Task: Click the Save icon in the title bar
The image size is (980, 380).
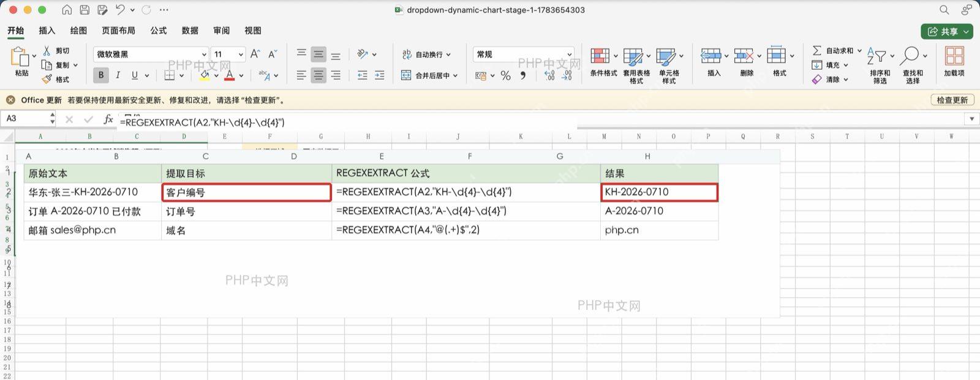Action: click(x=85, y=10)
